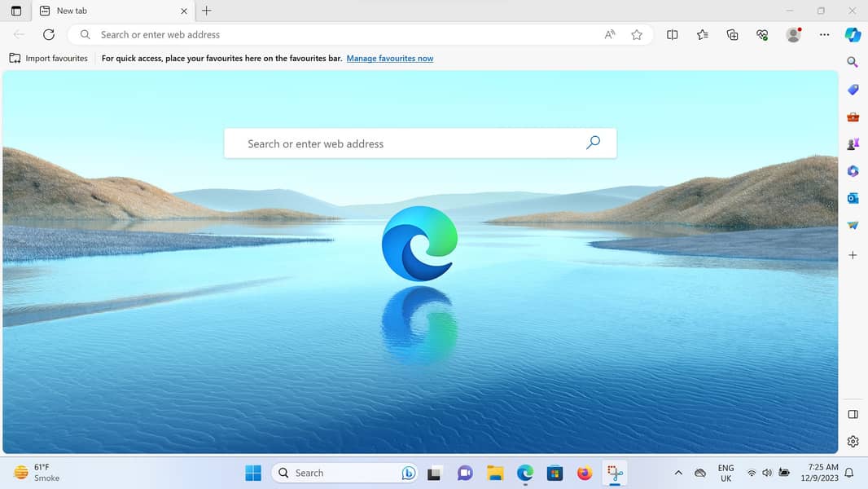Open the Shopping tag sidebar icon
Viewport: 868px width, 489px height.
point(853,90)
